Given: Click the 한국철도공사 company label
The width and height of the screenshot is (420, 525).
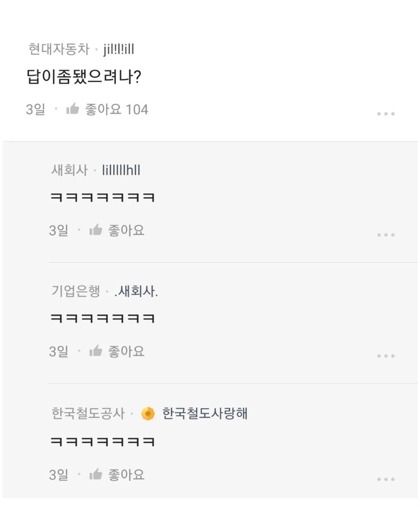Looking at the screenshot, I should pos(88,413).
